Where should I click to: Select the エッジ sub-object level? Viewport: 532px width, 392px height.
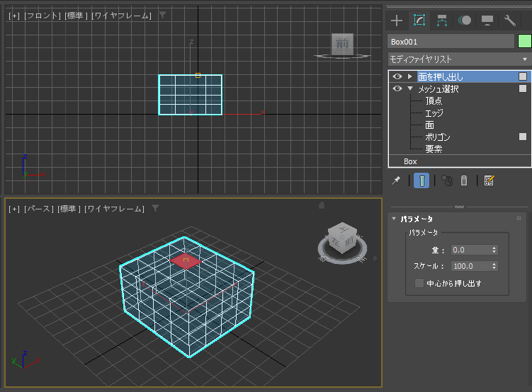434,113
